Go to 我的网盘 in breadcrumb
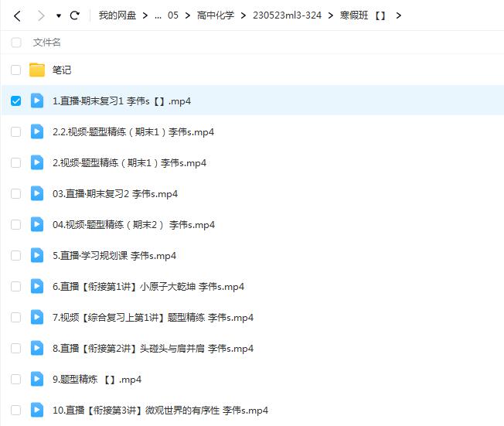504x426 pixels. [x=117, y=15]
